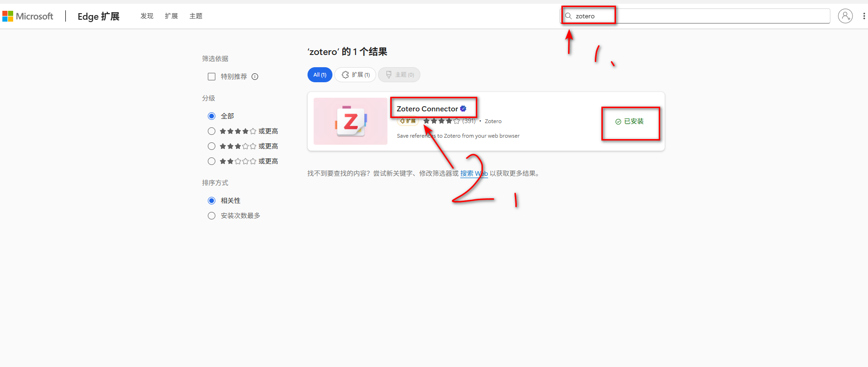Click the 已安装 status button

629,121
